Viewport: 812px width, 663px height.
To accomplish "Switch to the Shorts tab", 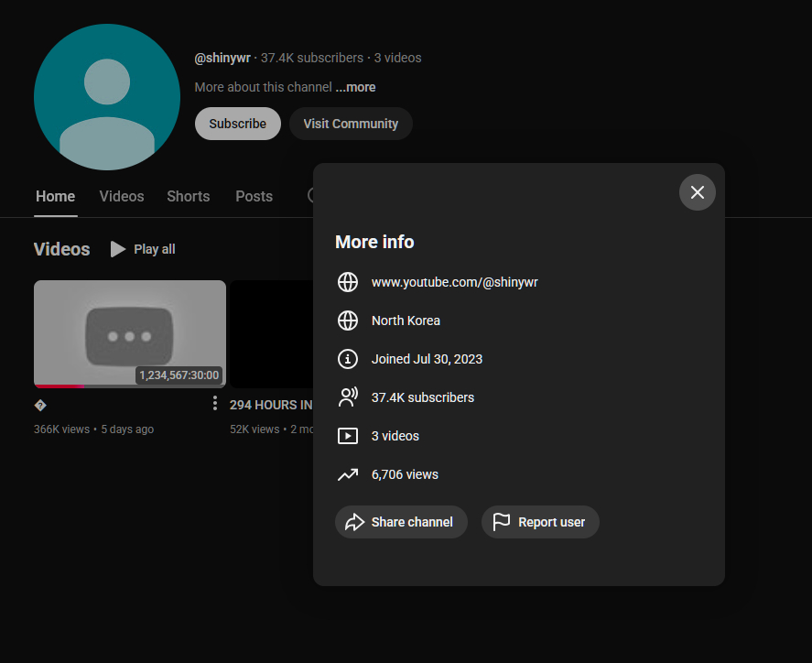I will point(188,196).
